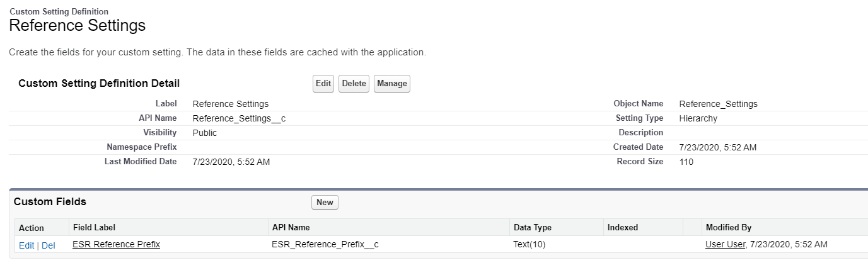Click the Indexed column header
Viewport: 868px width, 275px height.
(x=622, y=228)
